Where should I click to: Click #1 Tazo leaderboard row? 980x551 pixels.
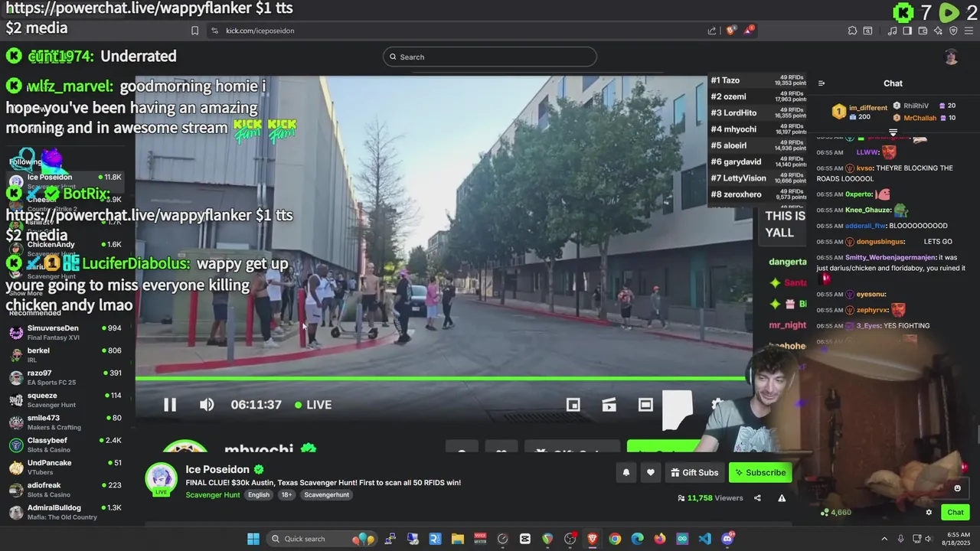[x=756, y=80]
